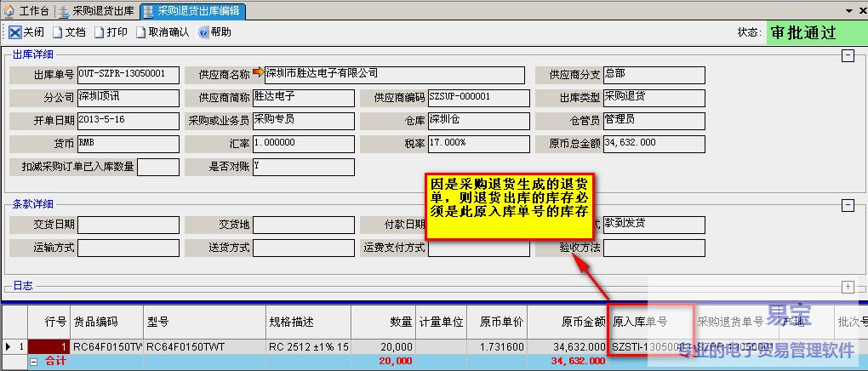Click the 出库单号 input field
This screenshot has width=868, height=371.
point(128,75)
